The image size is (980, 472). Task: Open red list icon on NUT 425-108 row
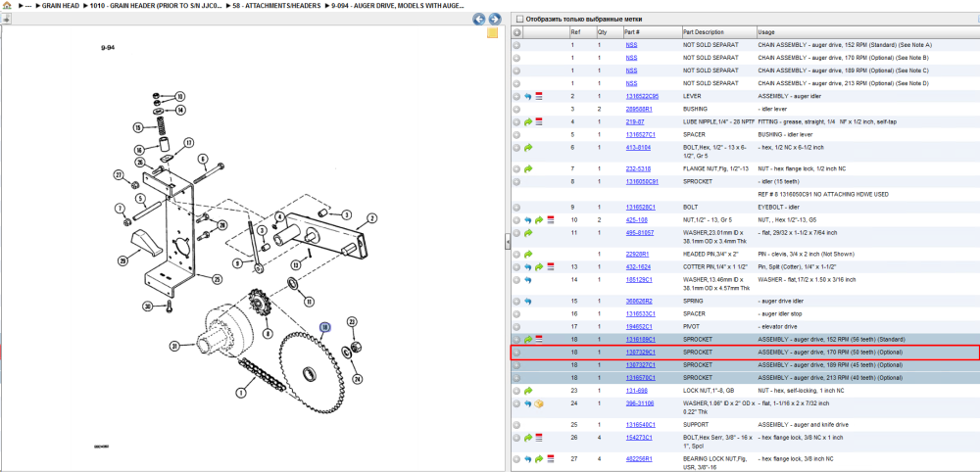(x=550, y=219)
